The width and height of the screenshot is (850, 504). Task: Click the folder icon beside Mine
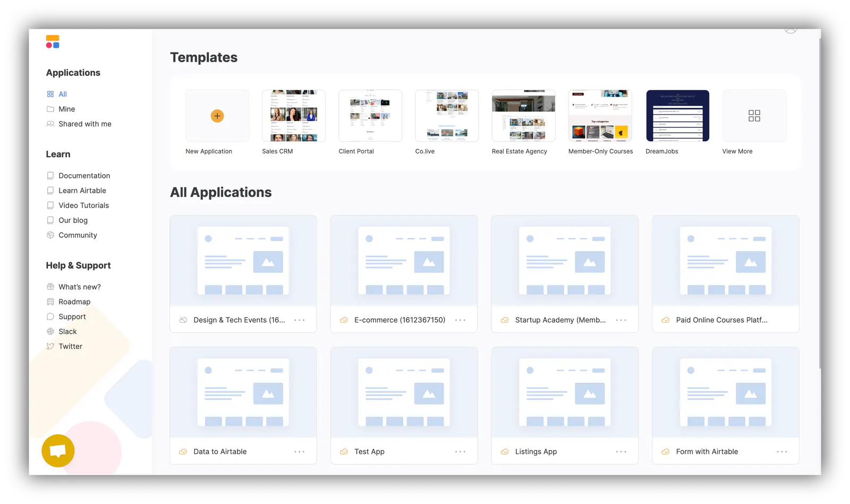click(50, 109)
